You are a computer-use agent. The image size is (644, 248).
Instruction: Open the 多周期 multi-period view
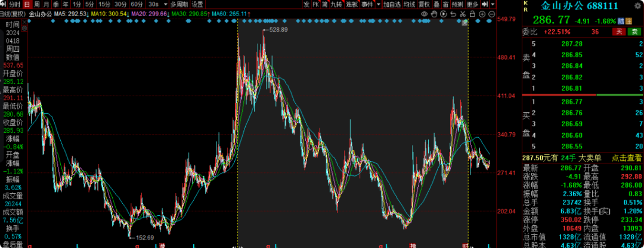pos(179,4)
